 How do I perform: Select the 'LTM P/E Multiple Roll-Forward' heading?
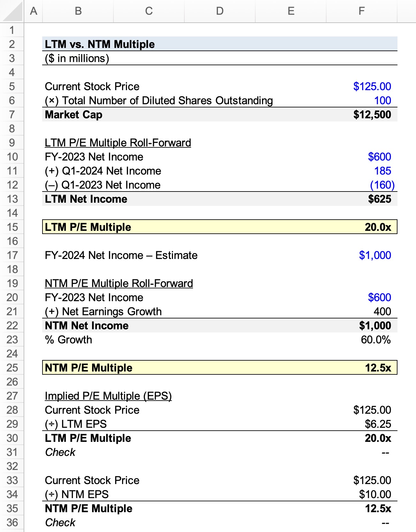point(118,143)
